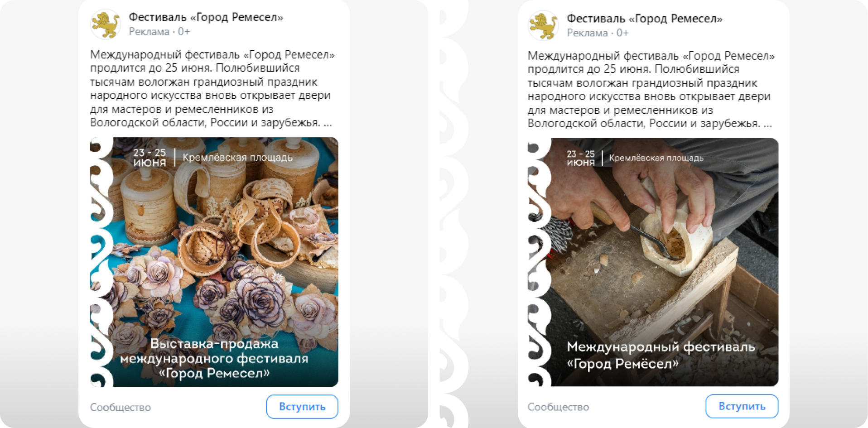Click the «Реклама · 0+» label in left card

159,32
